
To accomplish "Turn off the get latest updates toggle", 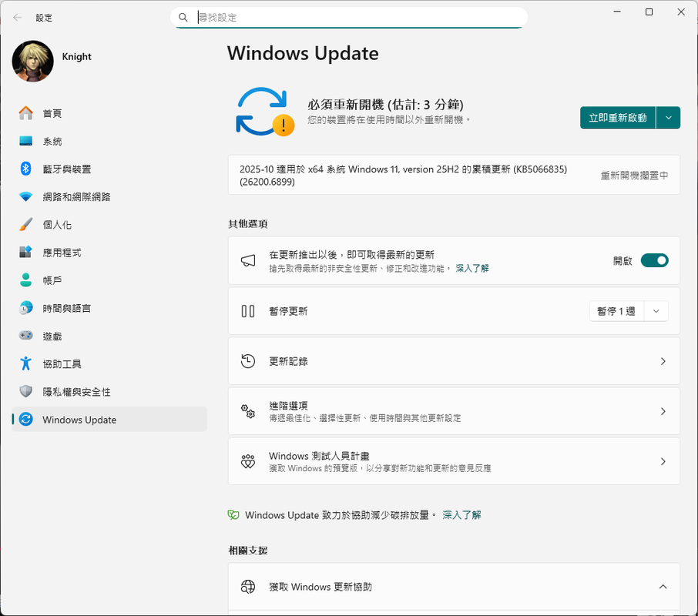I will click(x=654, y=260).
